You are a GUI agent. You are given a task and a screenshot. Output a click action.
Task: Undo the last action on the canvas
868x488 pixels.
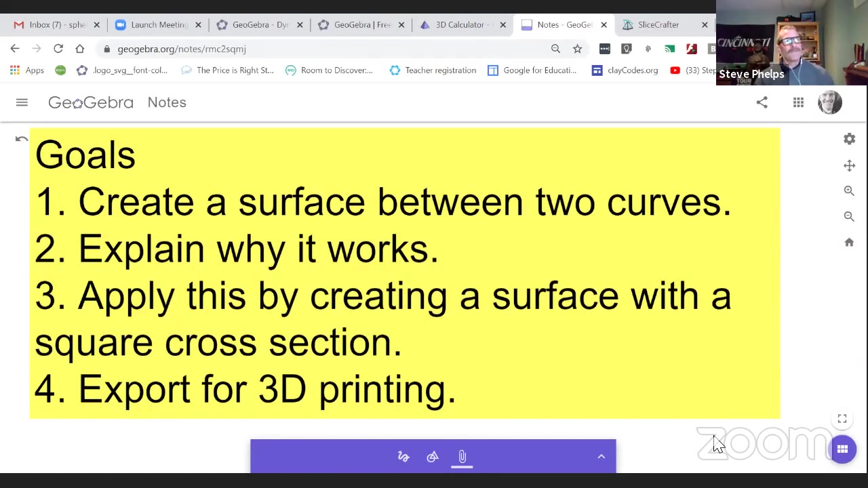20,139
